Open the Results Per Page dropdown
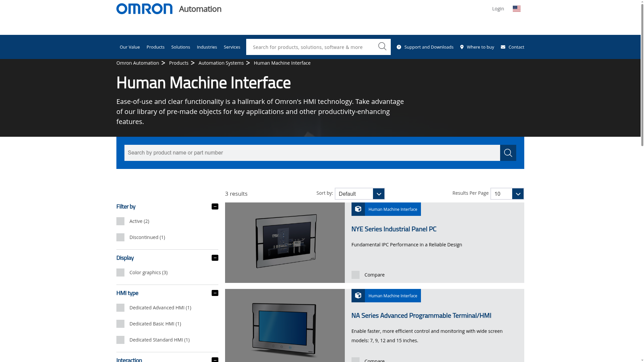The height and width of the screenshot is (362, 644). (507, 194)
